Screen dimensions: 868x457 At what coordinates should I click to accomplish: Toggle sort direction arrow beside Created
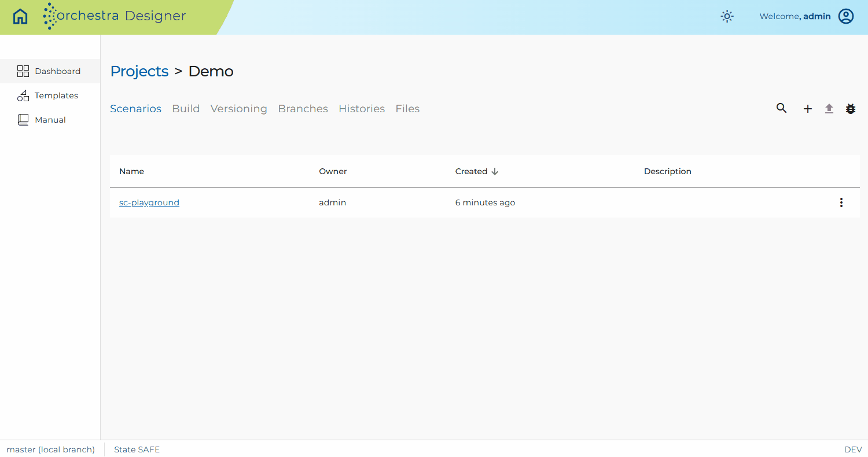(x=495, y=171)
